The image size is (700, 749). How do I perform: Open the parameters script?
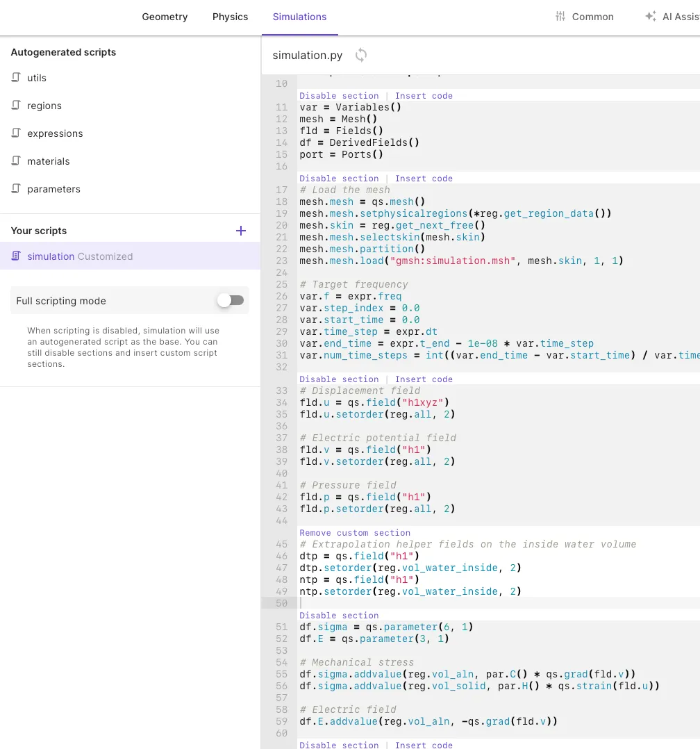[53, 189]
